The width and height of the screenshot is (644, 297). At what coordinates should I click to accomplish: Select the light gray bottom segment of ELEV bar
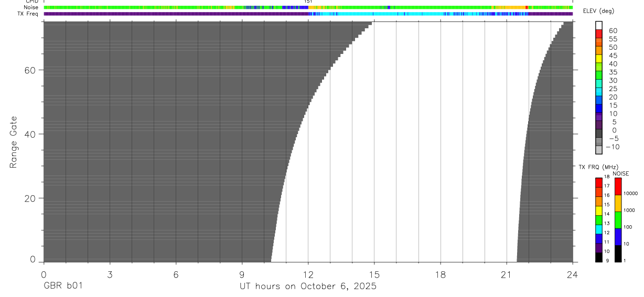[x=599, y=150]
